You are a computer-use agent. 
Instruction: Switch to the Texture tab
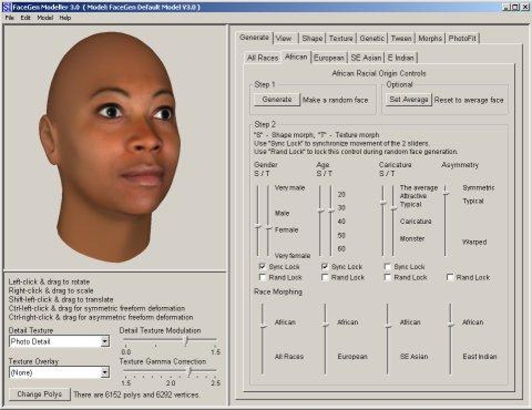[341, 39]
